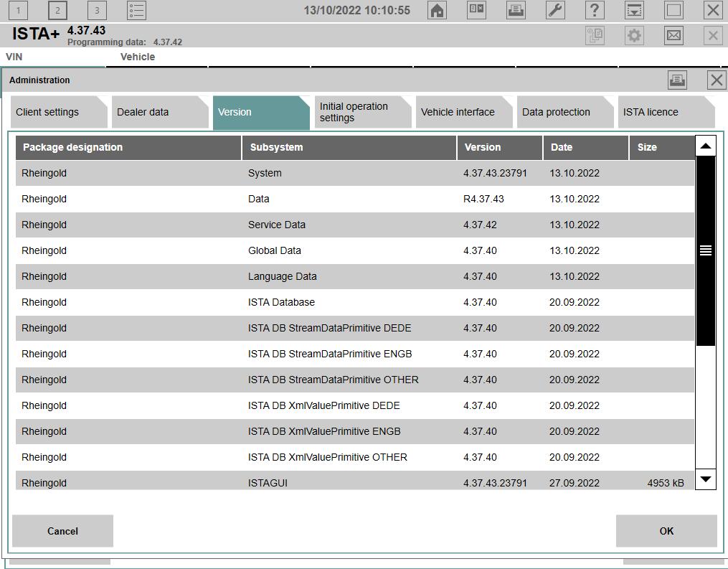Viewport: 728px width, 569px height.
Task: Open the Data protection tab
Action: pyautogui.click(x=565, y=112)
